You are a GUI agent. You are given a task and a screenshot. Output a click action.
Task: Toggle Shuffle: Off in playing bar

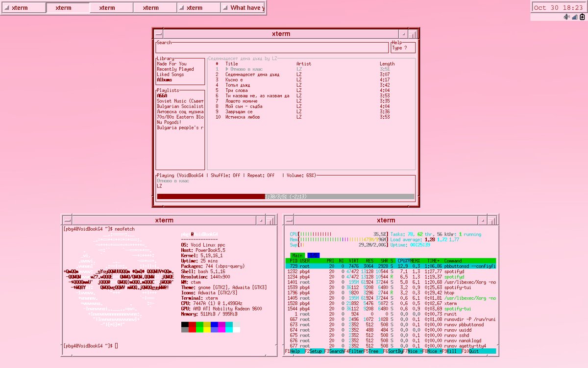click(x=225, y=175)
